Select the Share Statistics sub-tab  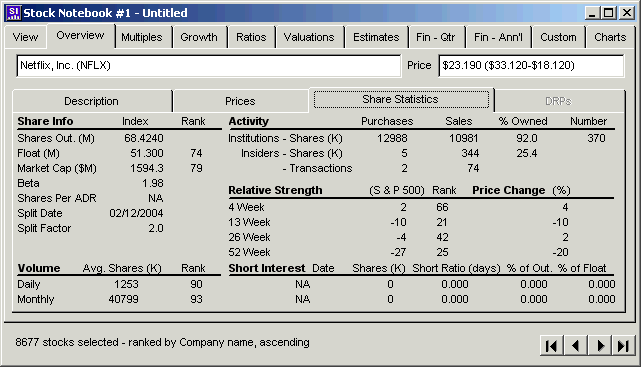click(x=401, y=99)
